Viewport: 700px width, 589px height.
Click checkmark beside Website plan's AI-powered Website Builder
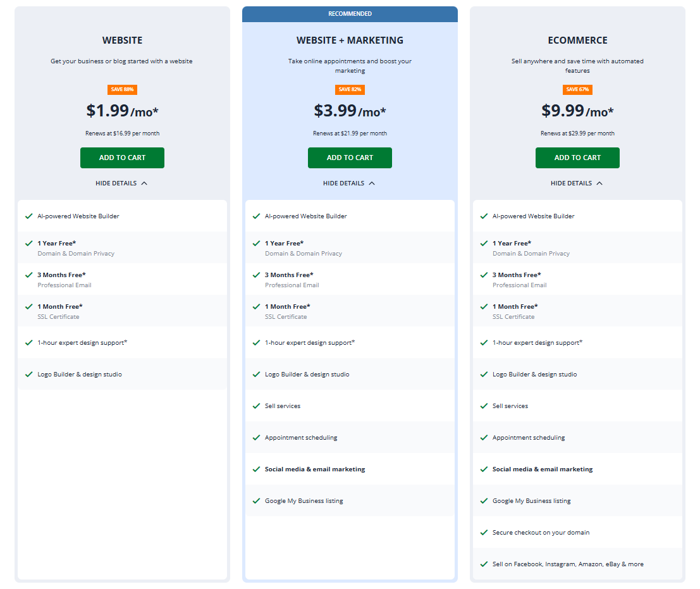[28, 216]
